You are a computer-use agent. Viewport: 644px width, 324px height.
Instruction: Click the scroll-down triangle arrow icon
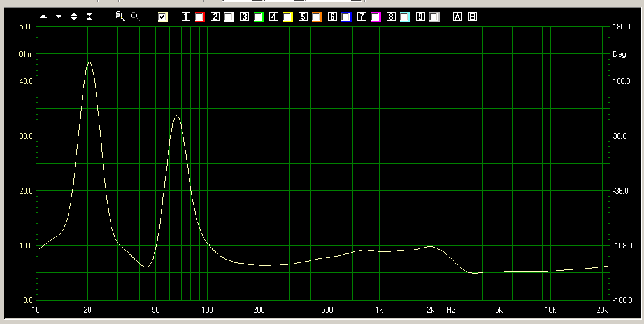[59, 17]
